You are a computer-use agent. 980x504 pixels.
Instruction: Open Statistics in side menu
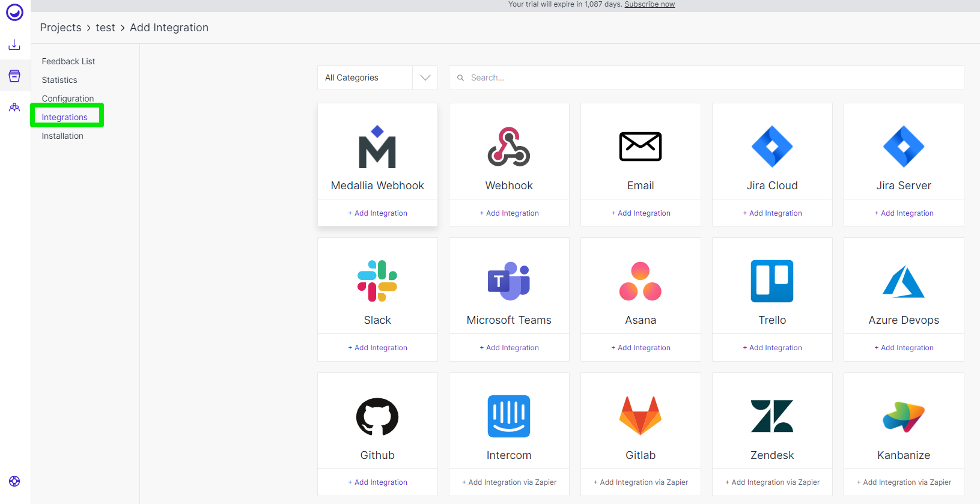[x=59, y=80]
